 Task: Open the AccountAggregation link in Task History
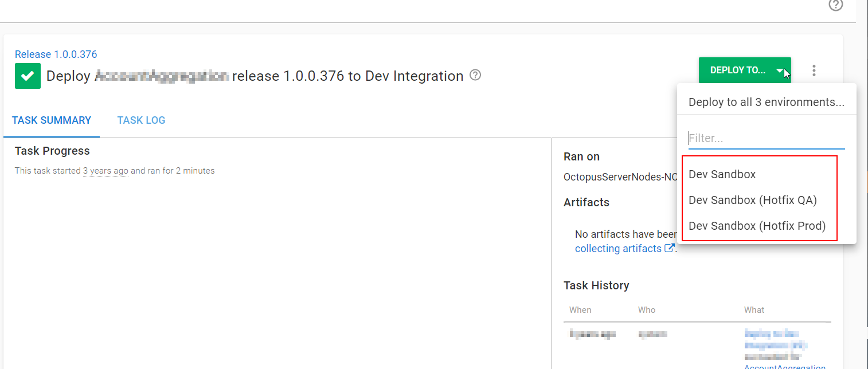(x=784, y=365)
